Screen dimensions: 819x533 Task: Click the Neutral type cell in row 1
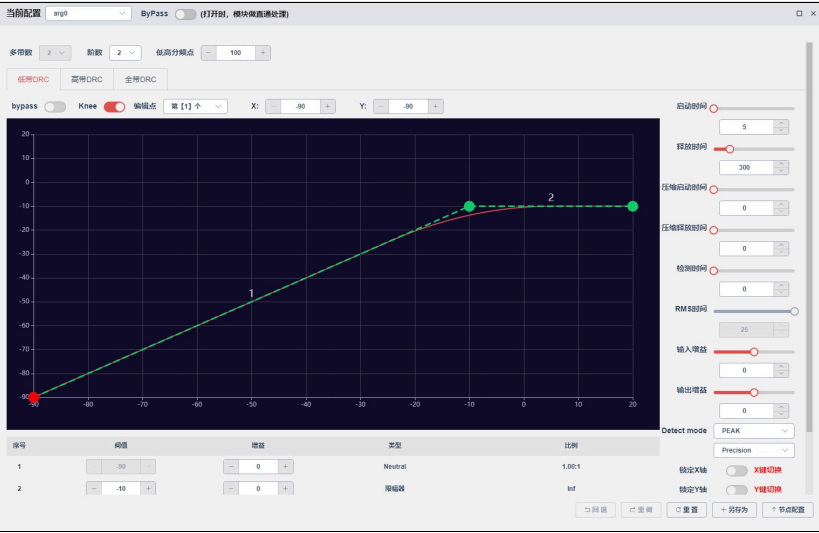coord(395,467)
